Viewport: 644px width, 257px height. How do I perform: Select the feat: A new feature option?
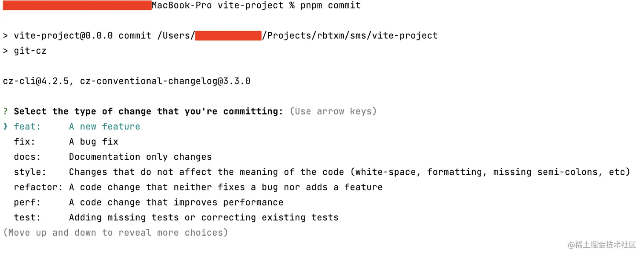(77, 127)
